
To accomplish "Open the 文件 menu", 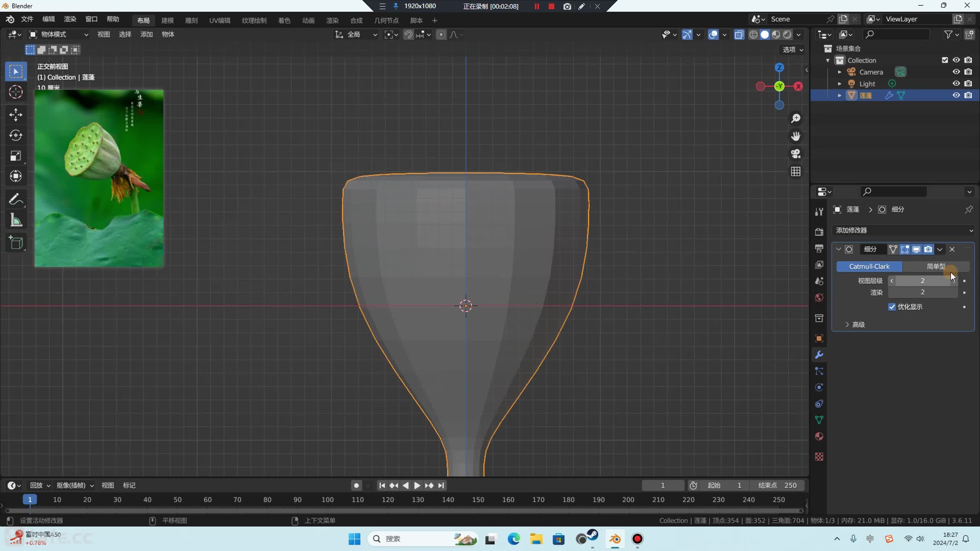I will (x=27, y=20).
